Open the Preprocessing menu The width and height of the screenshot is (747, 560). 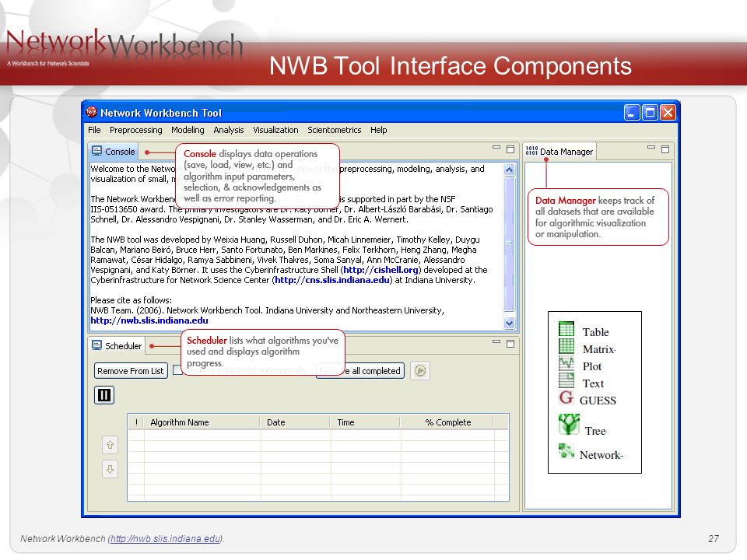[135, 130]
